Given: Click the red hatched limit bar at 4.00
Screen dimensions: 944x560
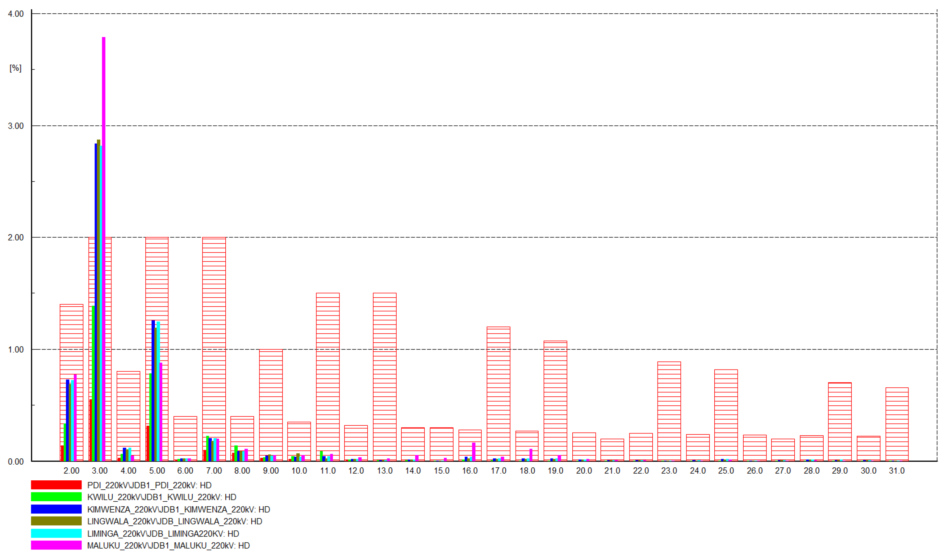Looking at the screenshot, I should tap(128, 416).
